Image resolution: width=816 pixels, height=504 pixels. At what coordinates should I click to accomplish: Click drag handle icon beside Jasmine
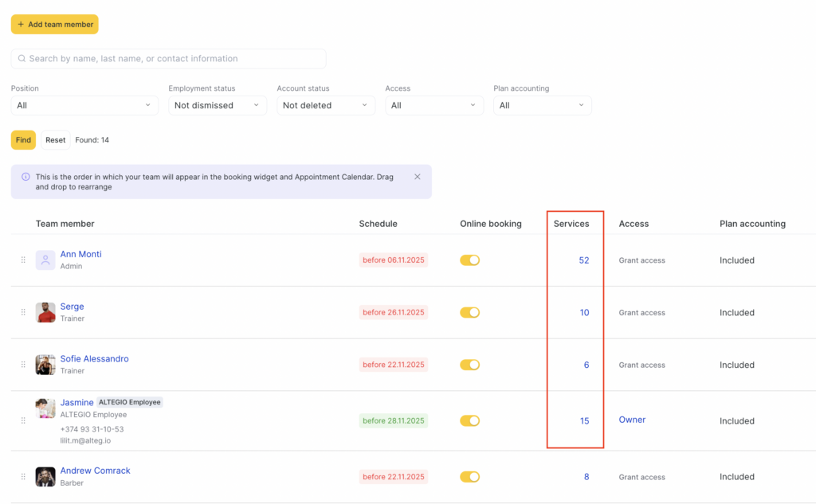click(x=23, y=421)
